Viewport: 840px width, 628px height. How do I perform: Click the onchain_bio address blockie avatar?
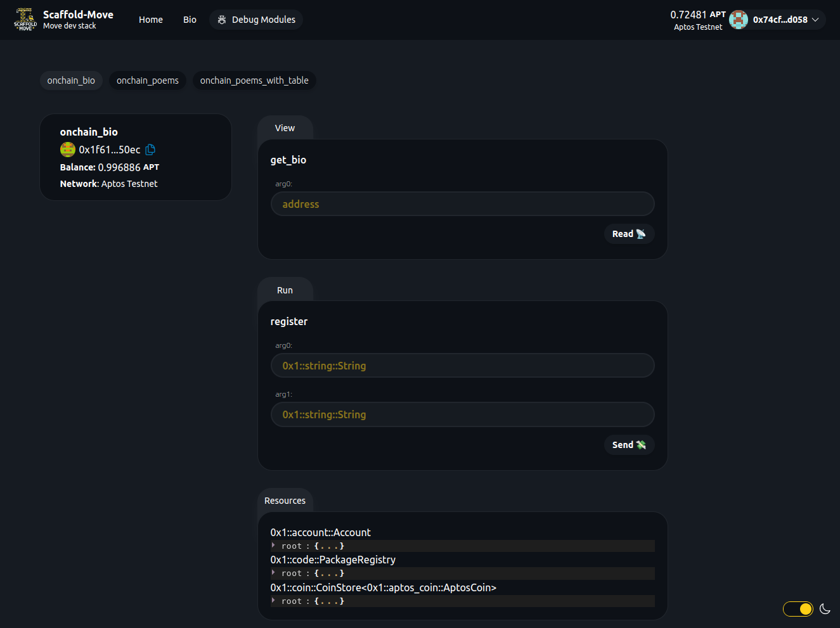(x=68, y=150)
